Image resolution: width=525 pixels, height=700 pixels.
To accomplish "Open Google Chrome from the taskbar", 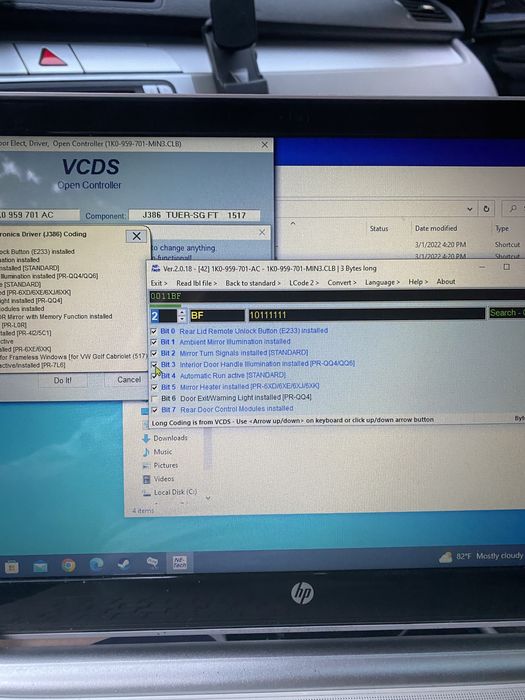I will coord(69,566).
